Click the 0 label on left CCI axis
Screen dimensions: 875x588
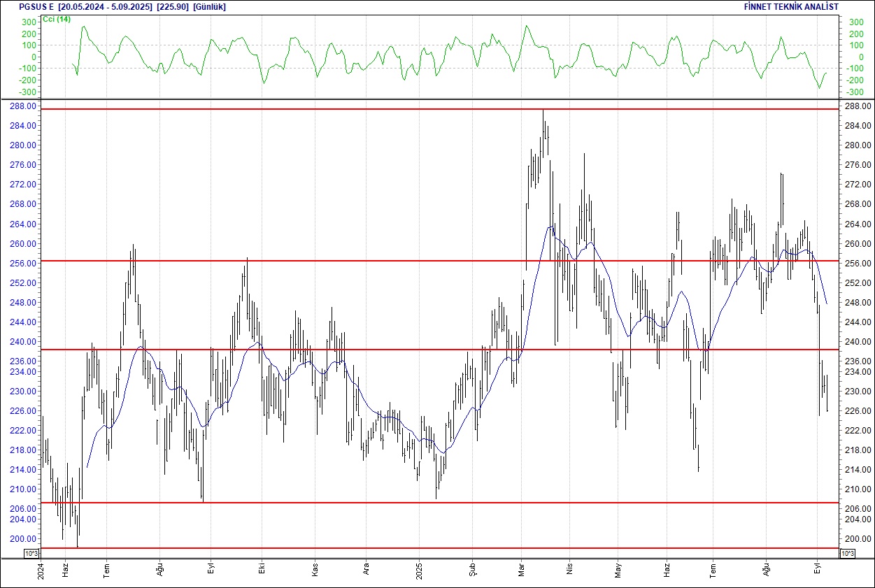point(34,57)
